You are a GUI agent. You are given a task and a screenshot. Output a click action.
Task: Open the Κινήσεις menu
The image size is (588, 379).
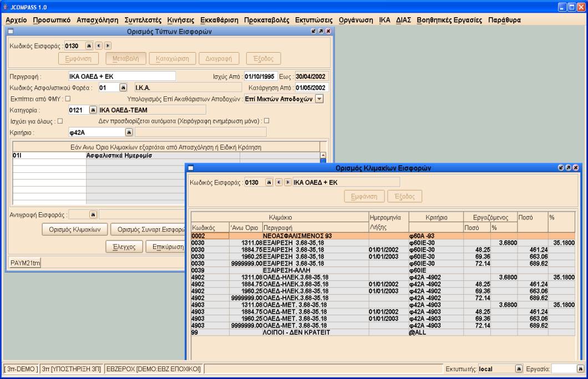pos(181,20)
